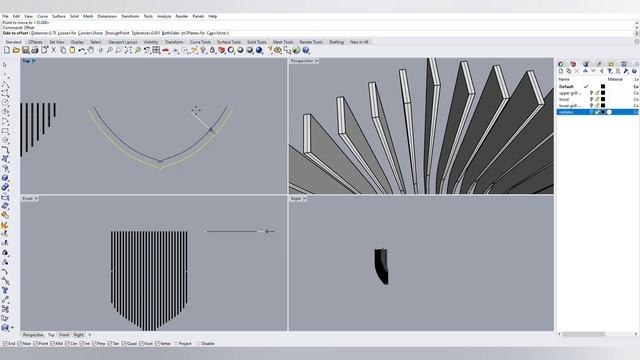This screenshot has height=360, width=640.
Task: Switch to the Solid Tools toolbar tab
Action: [257, 42]
